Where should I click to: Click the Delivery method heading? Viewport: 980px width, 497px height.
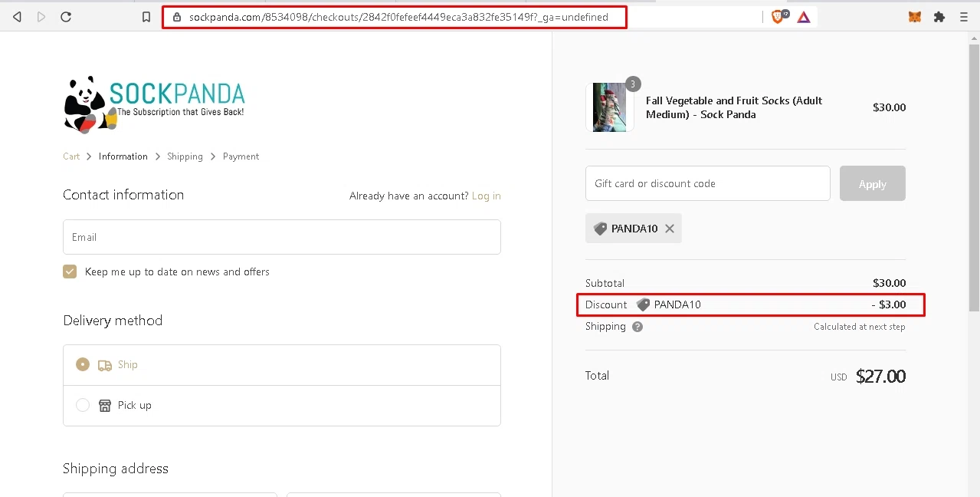[113, 321]
